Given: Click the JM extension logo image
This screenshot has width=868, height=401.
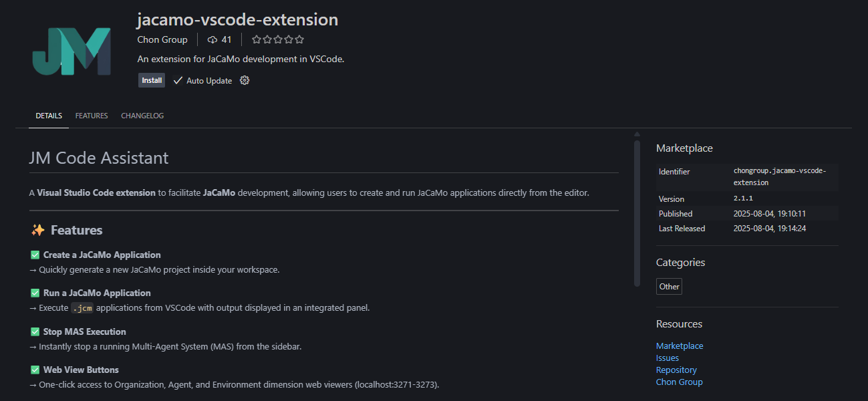Looking at the screenshot, I should pyautogui.click(x=71, y=51).
